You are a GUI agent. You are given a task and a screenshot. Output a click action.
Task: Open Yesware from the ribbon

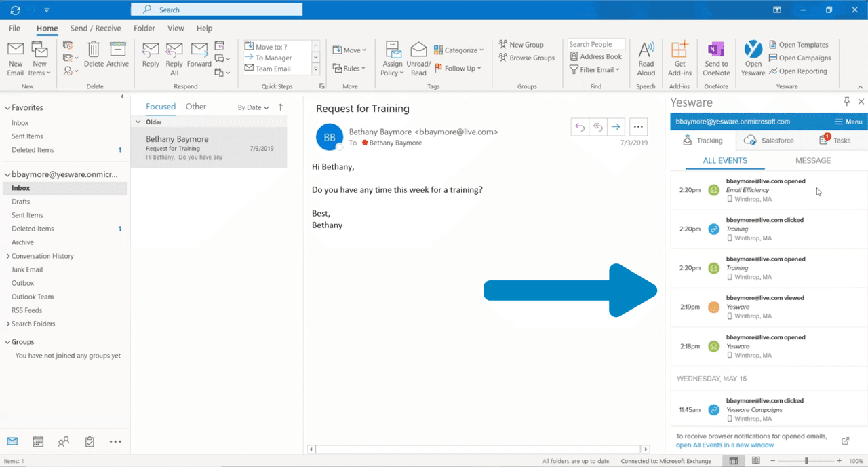pos(753,57)
